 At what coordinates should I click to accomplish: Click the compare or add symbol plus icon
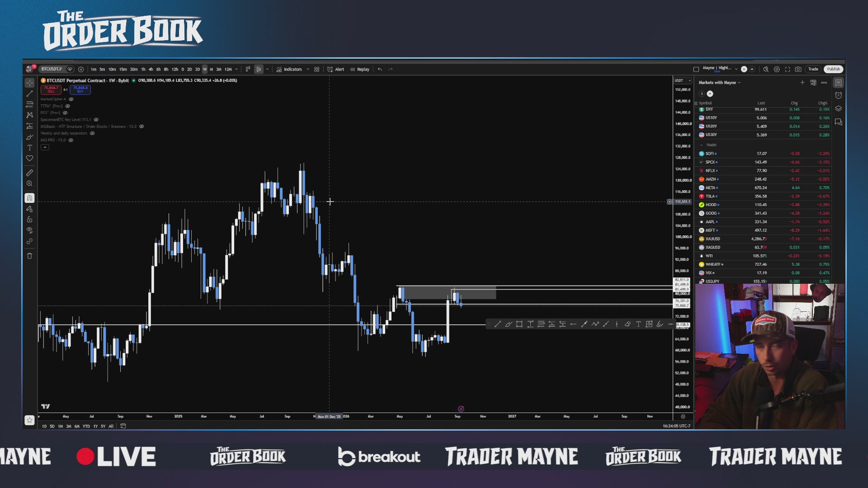[x=81, y=69]
